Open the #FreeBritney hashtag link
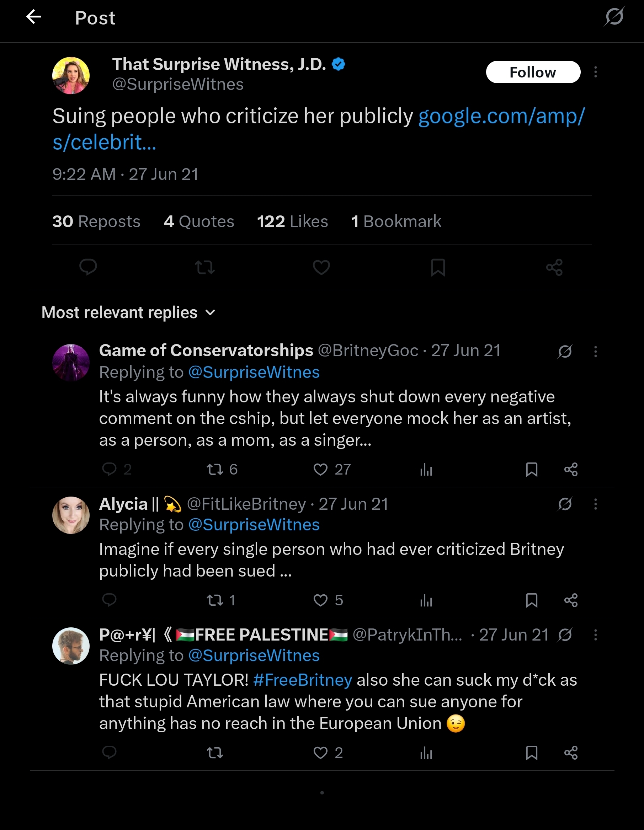The width and height of the screenshot is (644, 830). tap(303, 680)
